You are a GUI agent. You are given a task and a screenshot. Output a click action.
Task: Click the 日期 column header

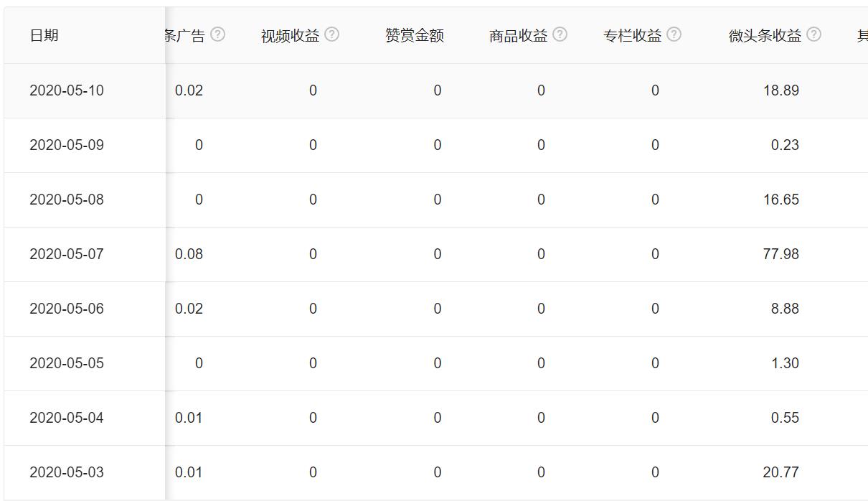tap(44, 35)
